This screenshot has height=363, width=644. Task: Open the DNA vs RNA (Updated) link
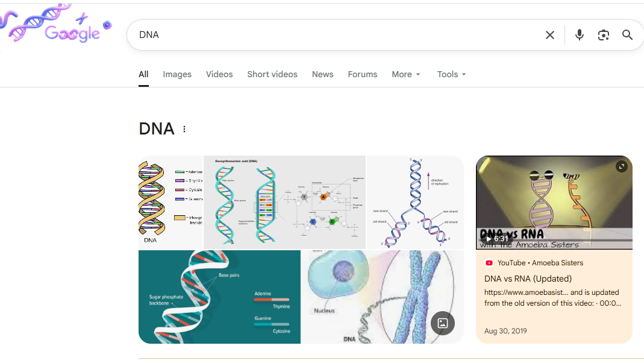tap(528, 279)
